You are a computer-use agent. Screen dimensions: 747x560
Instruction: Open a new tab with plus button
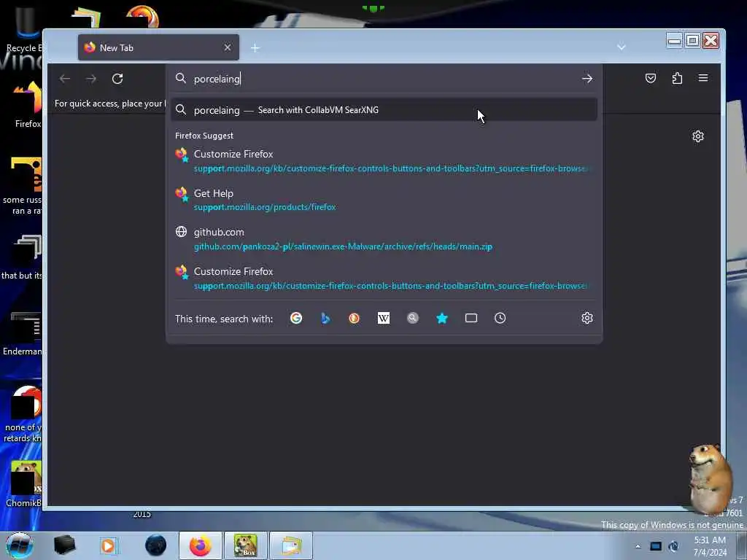(255, 47)
